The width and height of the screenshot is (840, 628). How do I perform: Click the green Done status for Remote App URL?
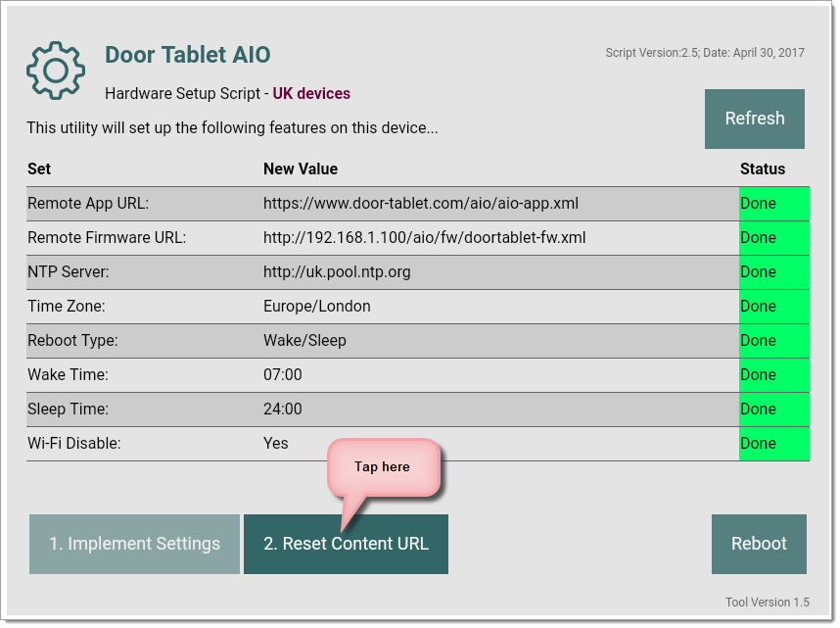(773, 204)
